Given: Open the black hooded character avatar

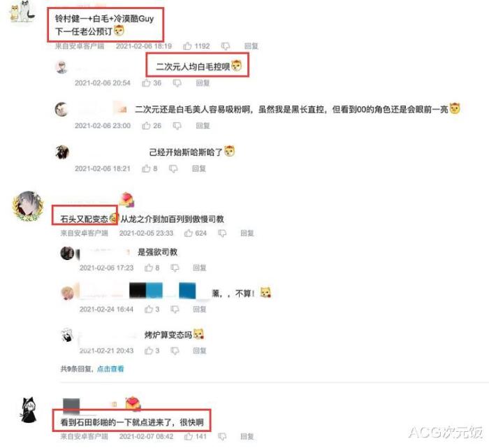Looking at the screenshot, I should (29, 410).
